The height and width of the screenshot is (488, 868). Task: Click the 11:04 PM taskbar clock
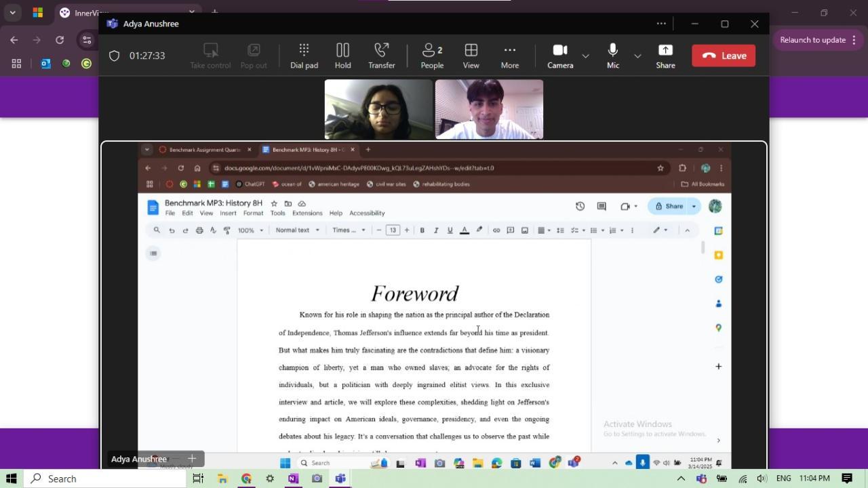(814, 479)
